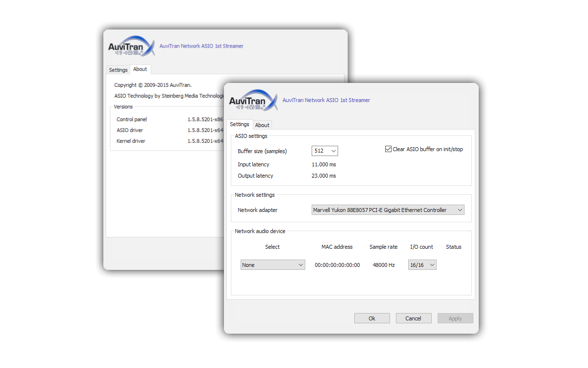Click the 'Copyright © 2009-2015 AuviTran.' text

[x=153, y=85]
